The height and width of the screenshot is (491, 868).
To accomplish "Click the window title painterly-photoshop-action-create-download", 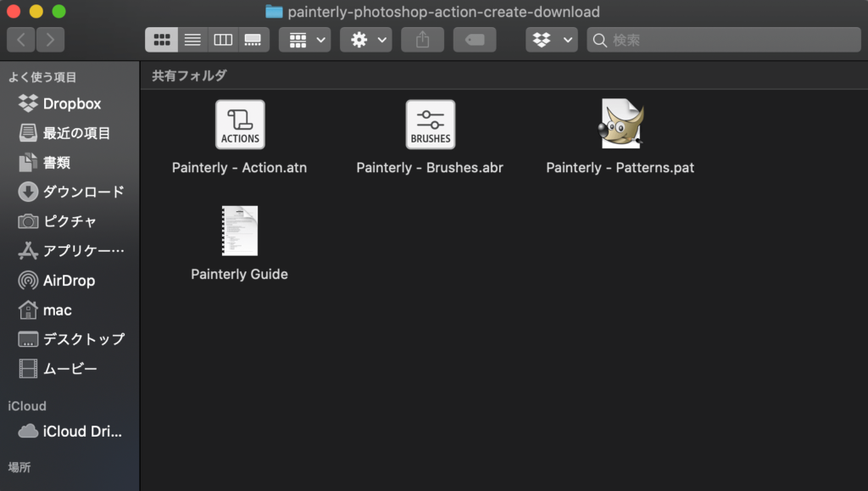I will click(x=444, y=12).
